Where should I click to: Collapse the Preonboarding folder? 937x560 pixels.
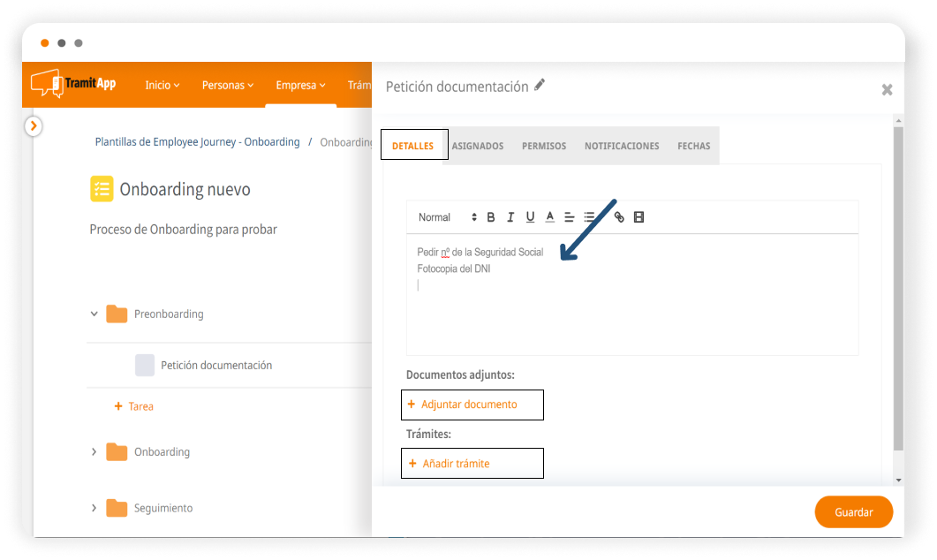pos(94,314)
